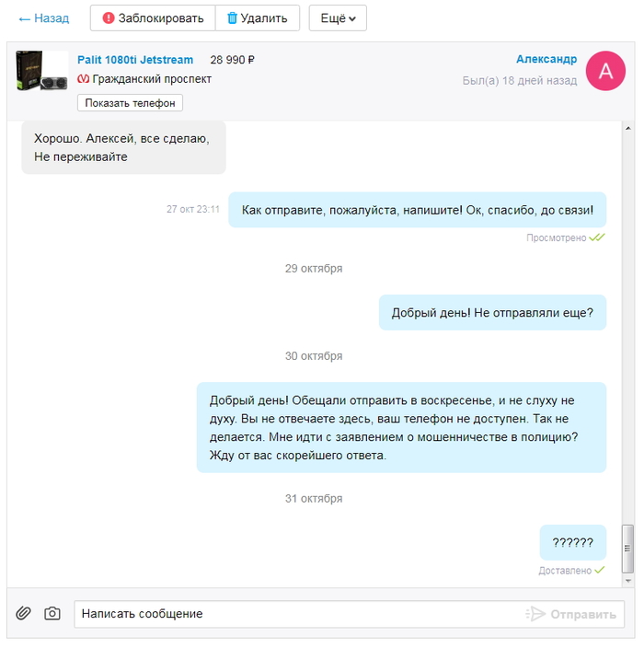Open the camera photo icon
This screenshot has height=648, width=644.
click(x=52, y=613)
